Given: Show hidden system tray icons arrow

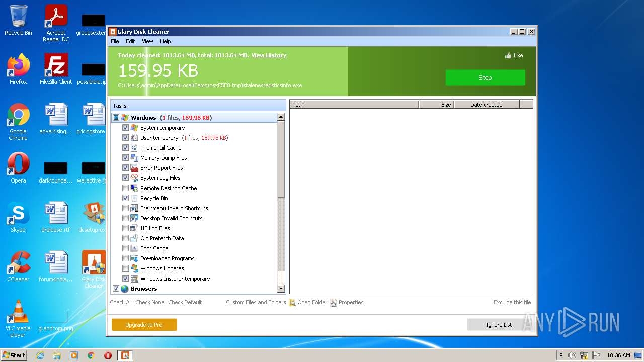Looking at the screenshot, I should [x=561, y=355].
